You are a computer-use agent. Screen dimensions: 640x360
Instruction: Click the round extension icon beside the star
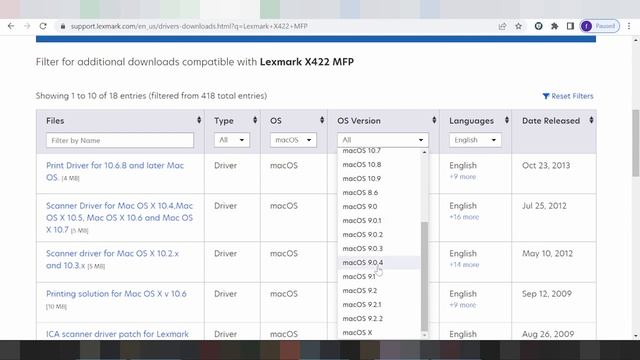point(538,26)
